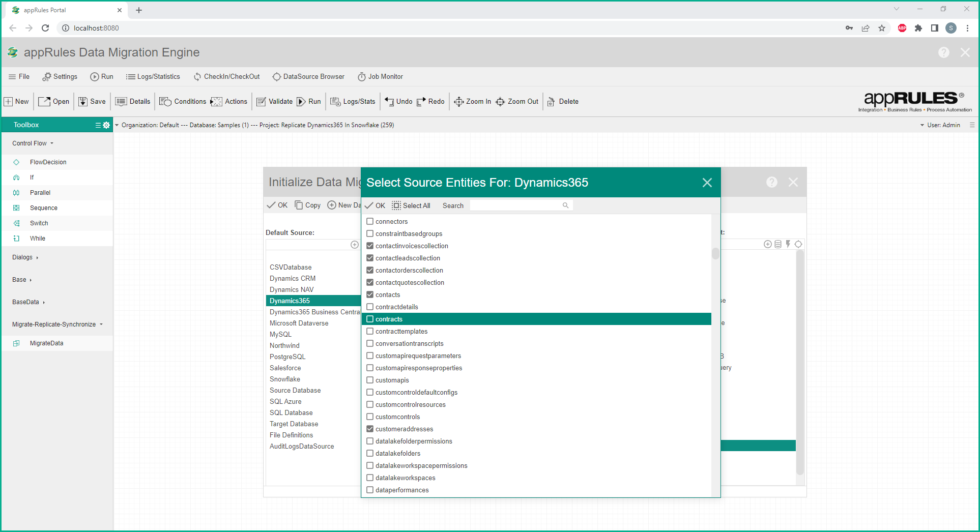Viewport: 980px width, 532px height.
Task: Check the customapis checkbox
Action: pos(370,380)
